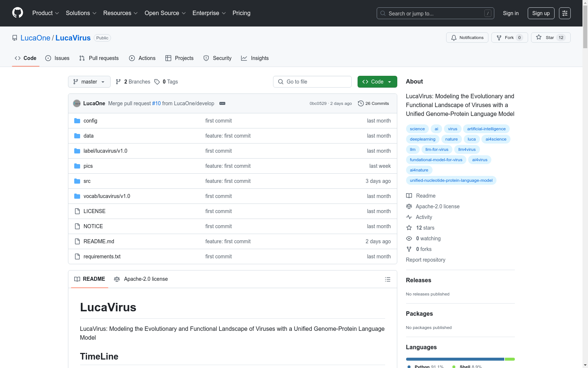Click the commit history clock icon
This screenshot has height=368, width=588.
tap(361, 103)
